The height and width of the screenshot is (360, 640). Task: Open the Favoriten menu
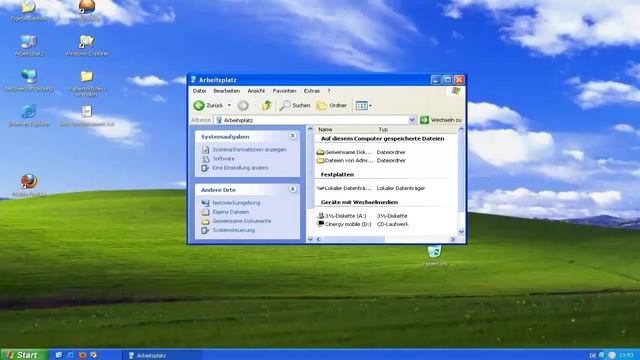coord(284,91)
